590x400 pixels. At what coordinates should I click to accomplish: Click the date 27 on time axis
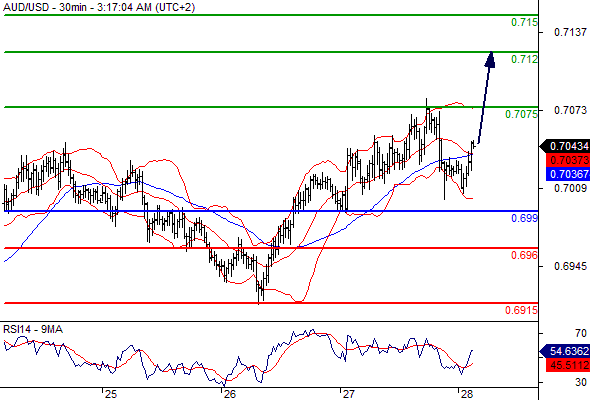pos(348,394)
